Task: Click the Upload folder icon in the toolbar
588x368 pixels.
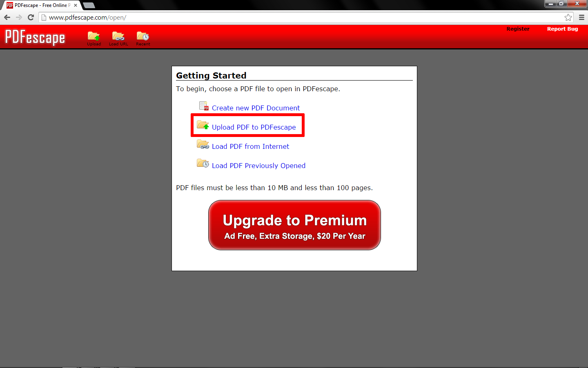Action: [x=94, y=37]
